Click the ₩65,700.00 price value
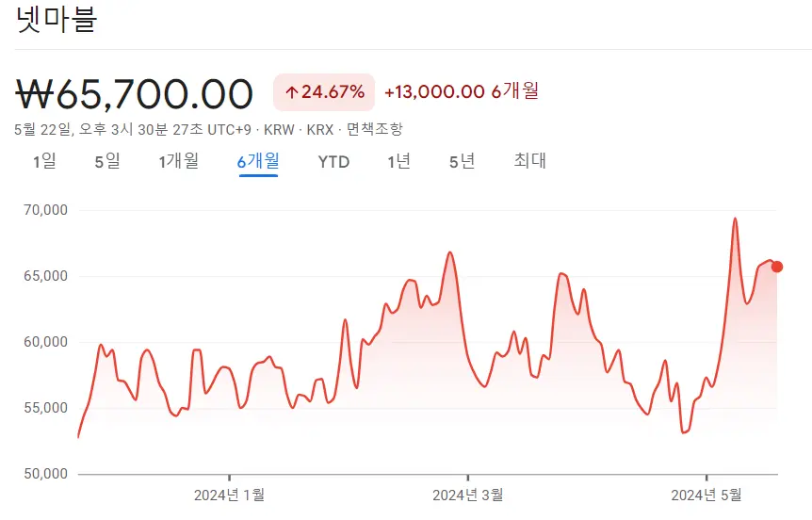Image resolution: width=812 pixels, height=520 pixels. (136, 94)
